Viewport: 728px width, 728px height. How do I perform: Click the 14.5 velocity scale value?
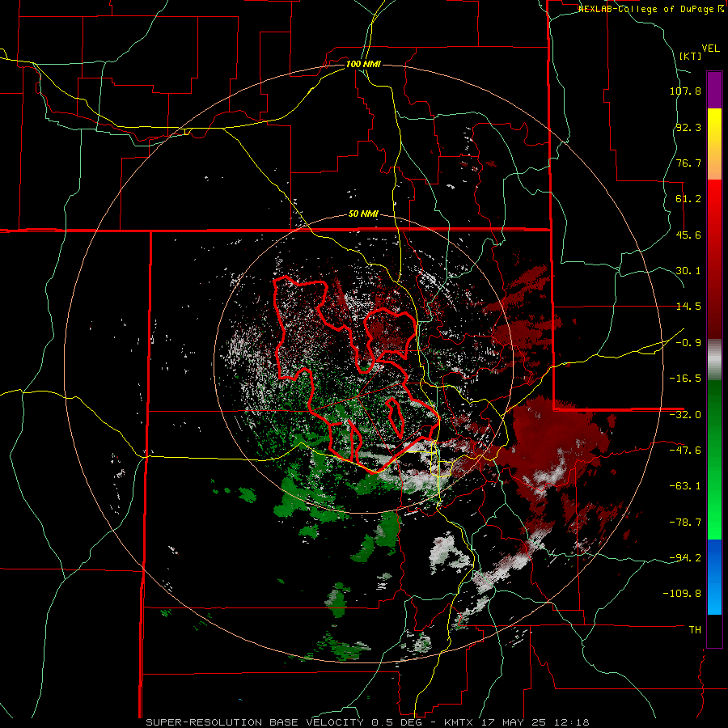pos(688,307)
